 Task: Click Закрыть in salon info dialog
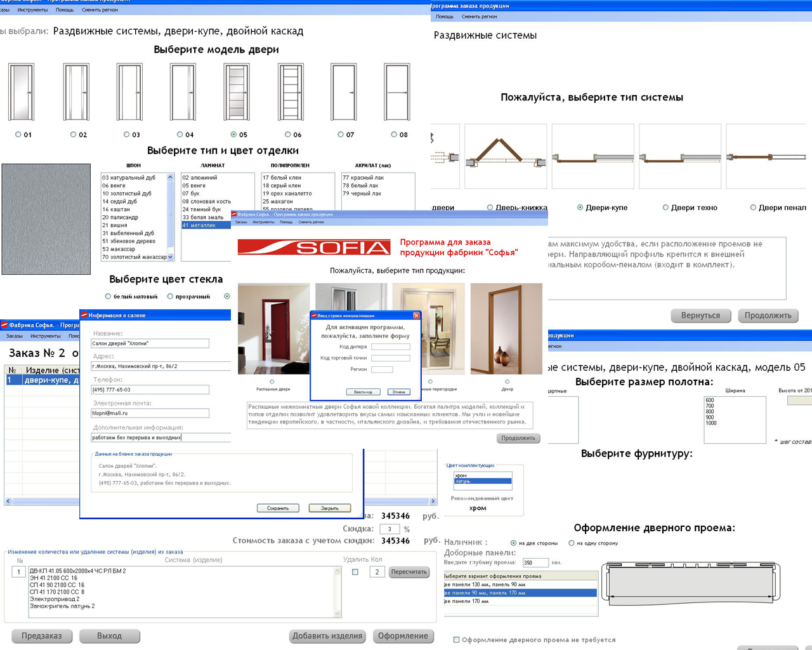(x=330, y=508)
